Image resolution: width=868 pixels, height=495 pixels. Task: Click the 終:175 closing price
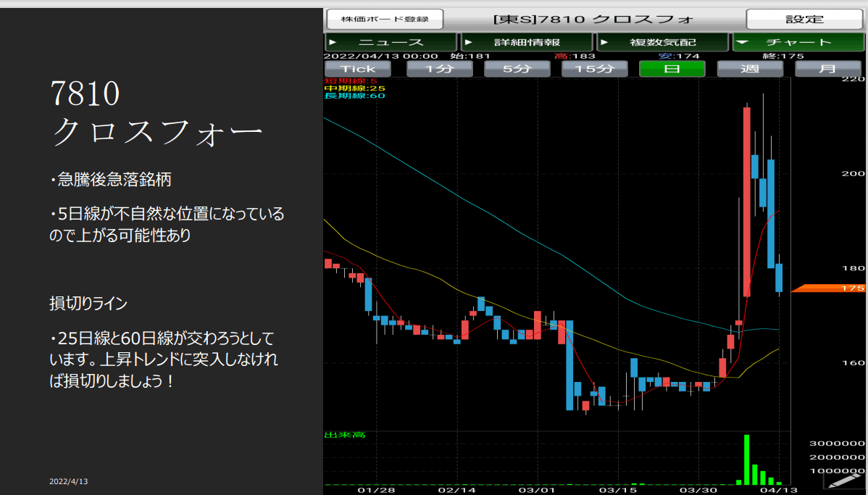(783, 56)
